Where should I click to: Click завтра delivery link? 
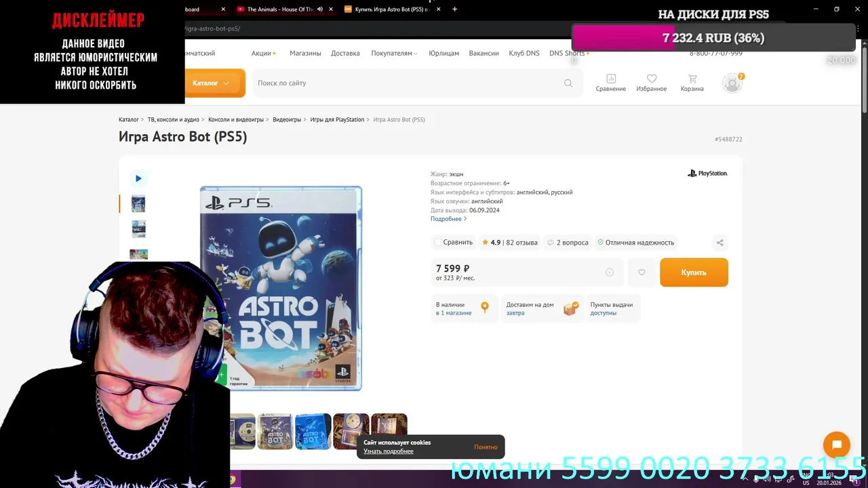(x=515, y=313)
